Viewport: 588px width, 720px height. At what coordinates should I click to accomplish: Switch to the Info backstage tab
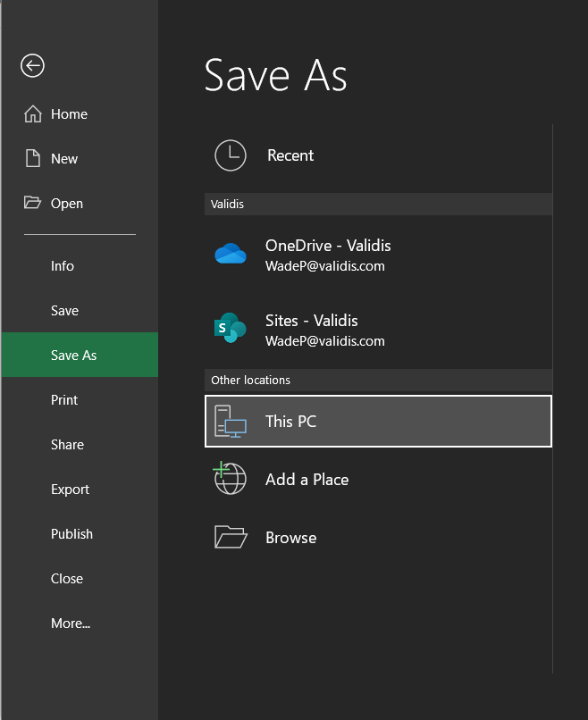click(x=62, y=265)
